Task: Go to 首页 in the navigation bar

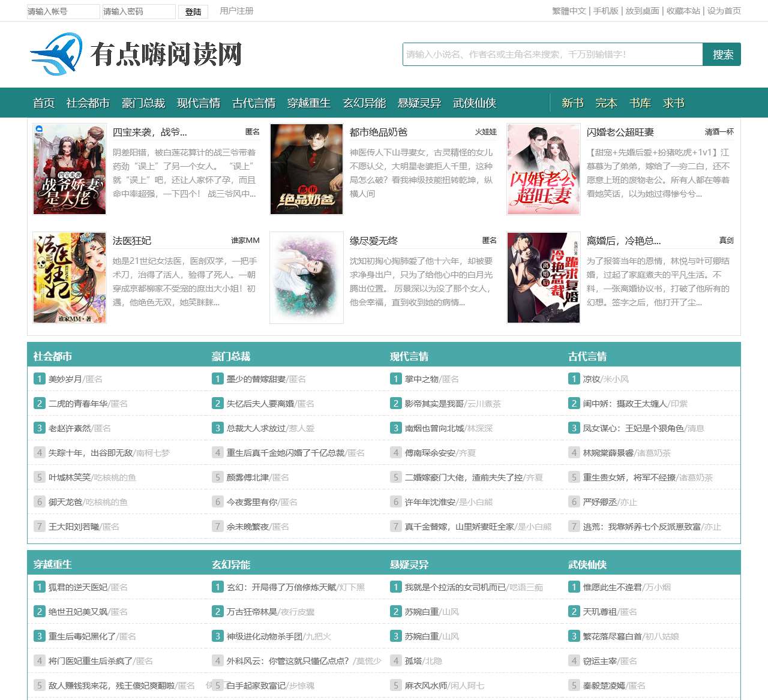Action: 44,103
